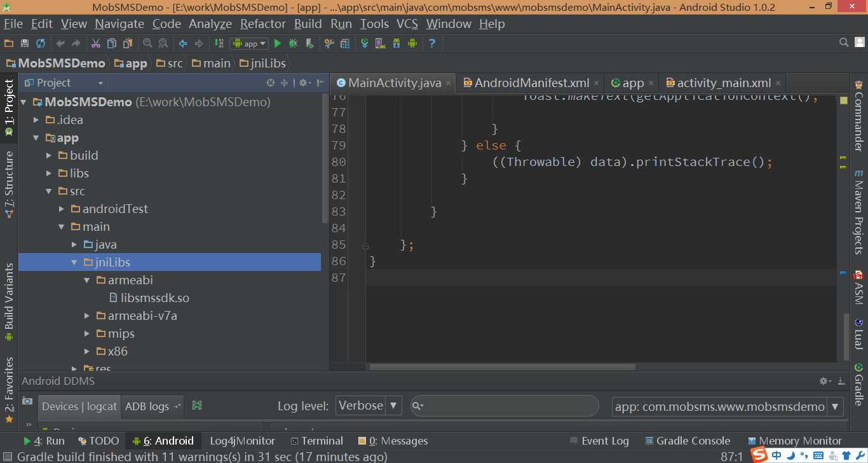Click search everywhere magnifier icon
The height and width of the screenshot is (463, 868).
click(x=844, y=43)
